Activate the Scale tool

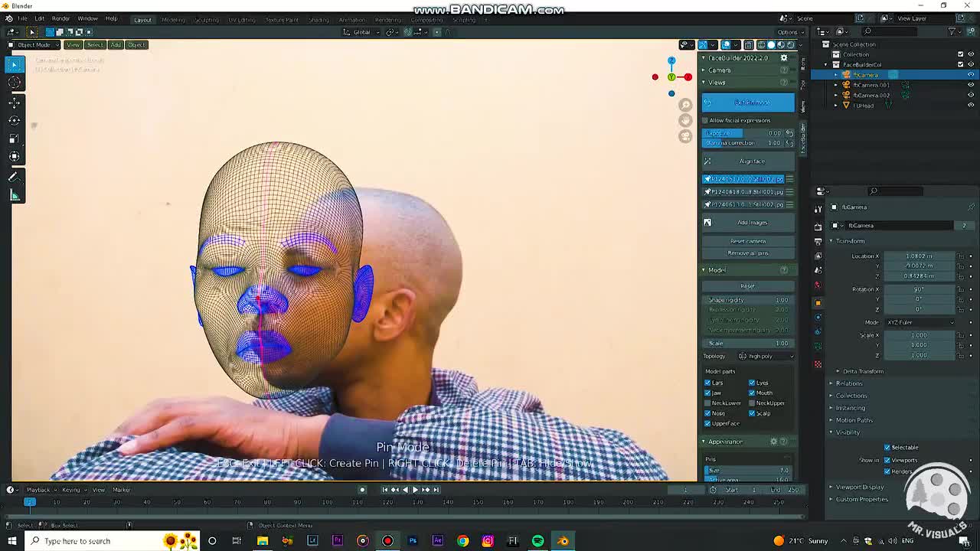click(x=15, y=139)
